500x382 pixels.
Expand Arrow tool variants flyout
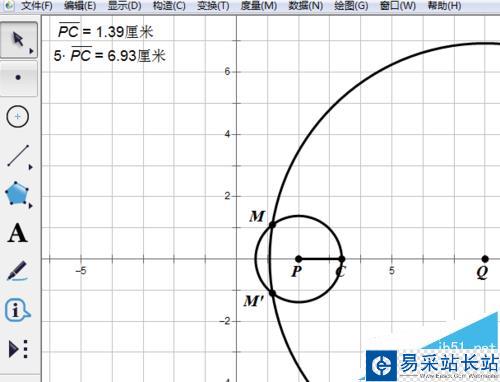tap(31, 51)
